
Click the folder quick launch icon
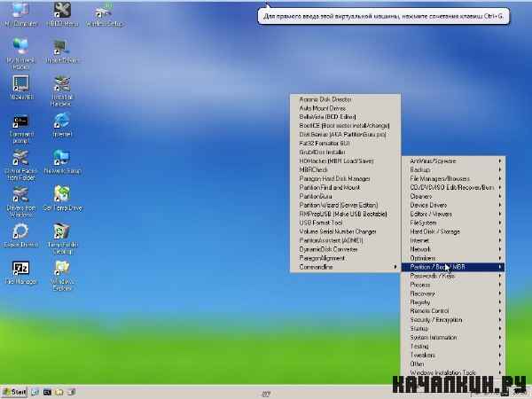click(59, 393)
